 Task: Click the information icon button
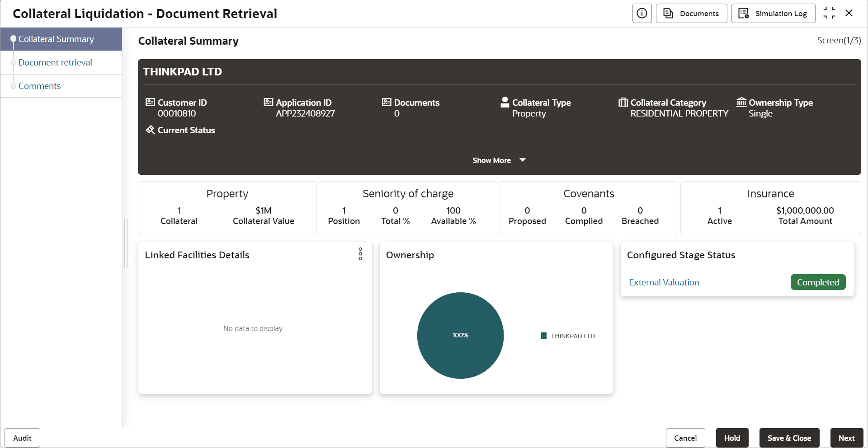642,14
